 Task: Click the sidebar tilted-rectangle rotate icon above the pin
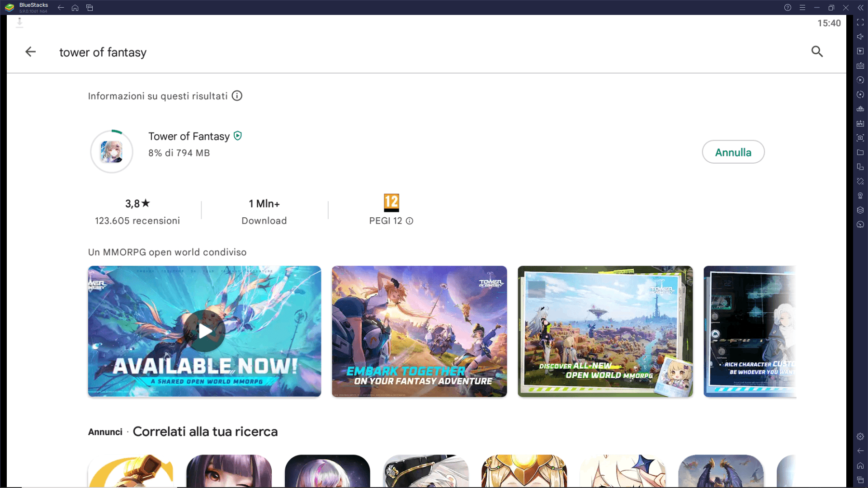[x=860, y=181]
